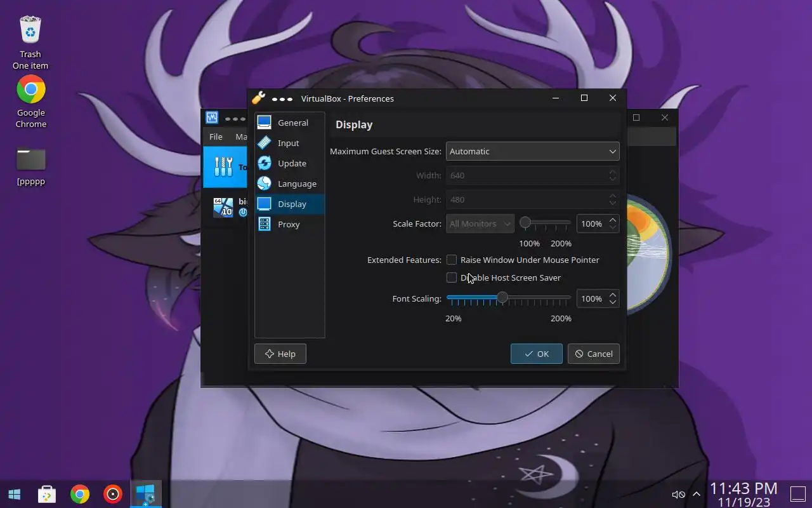Open Chrome from the taskbar
This screenshot has height=508, width=812.
pos(80,494)
